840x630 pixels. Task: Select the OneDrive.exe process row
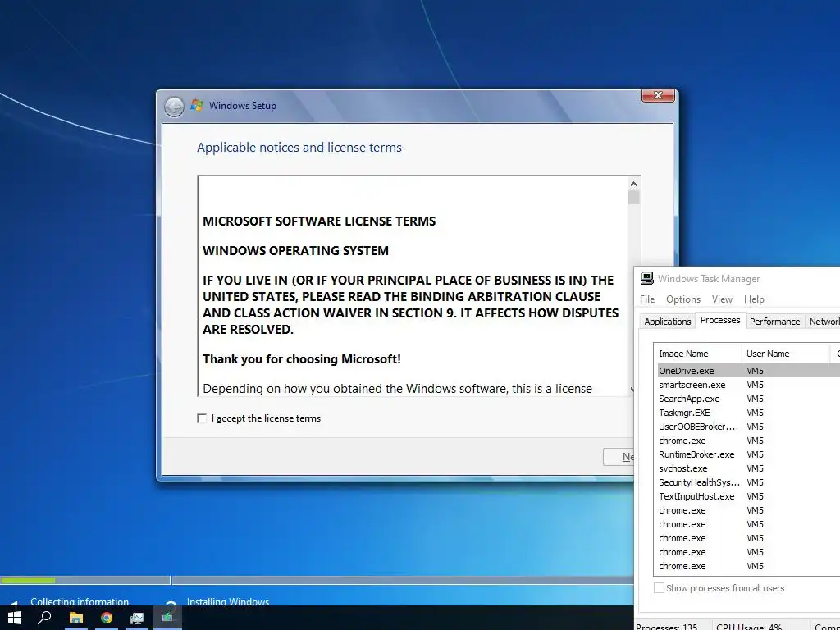[749, 371]
